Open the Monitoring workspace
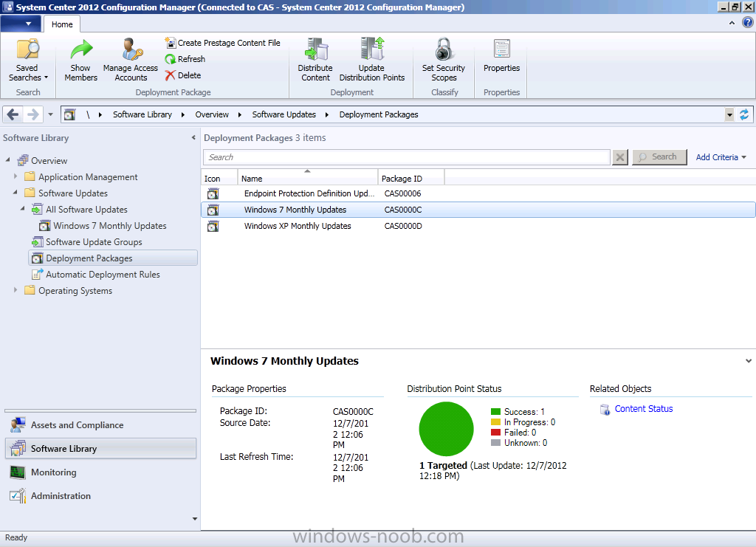This screenshot has width=756, height=547. pyautogui.click(x=100, y=472)
